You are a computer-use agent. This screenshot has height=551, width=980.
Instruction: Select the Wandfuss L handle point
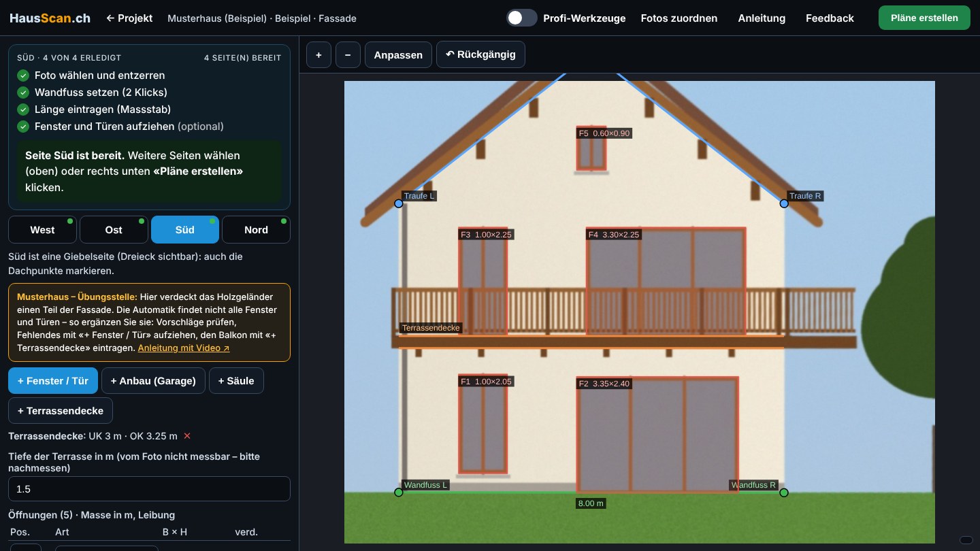399,492
